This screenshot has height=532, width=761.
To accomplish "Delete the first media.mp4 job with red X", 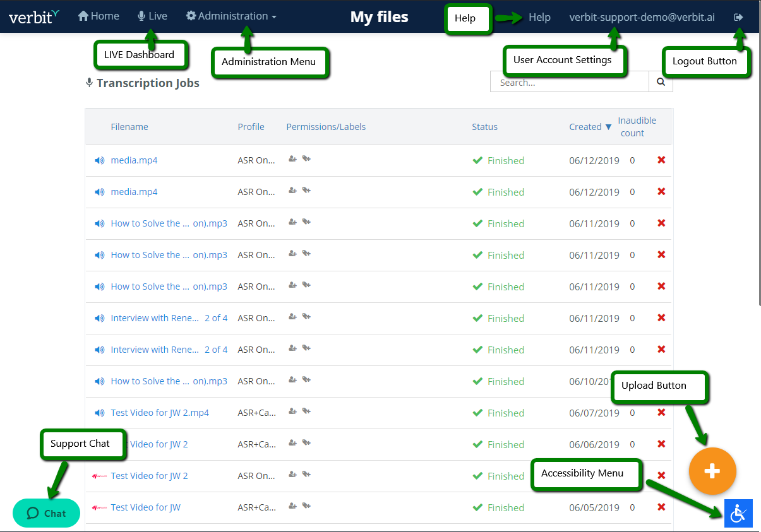I will [x=661, y=160].
